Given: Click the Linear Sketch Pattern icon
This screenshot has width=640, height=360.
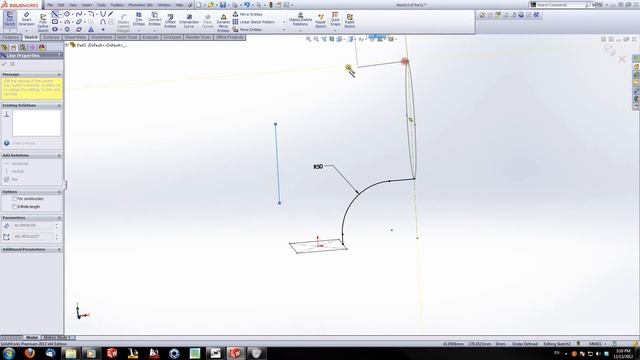Looking at the screenshot, I should [236, 22].
